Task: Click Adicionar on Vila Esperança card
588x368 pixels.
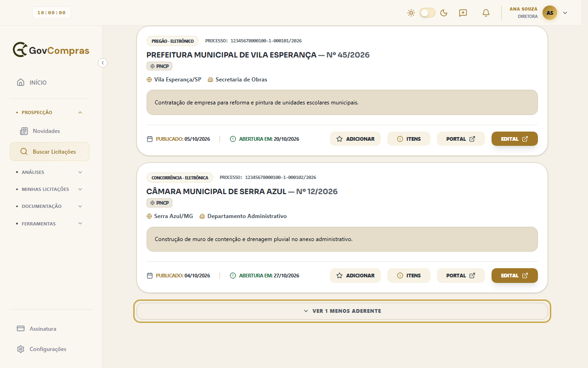Action: [355, 139]
